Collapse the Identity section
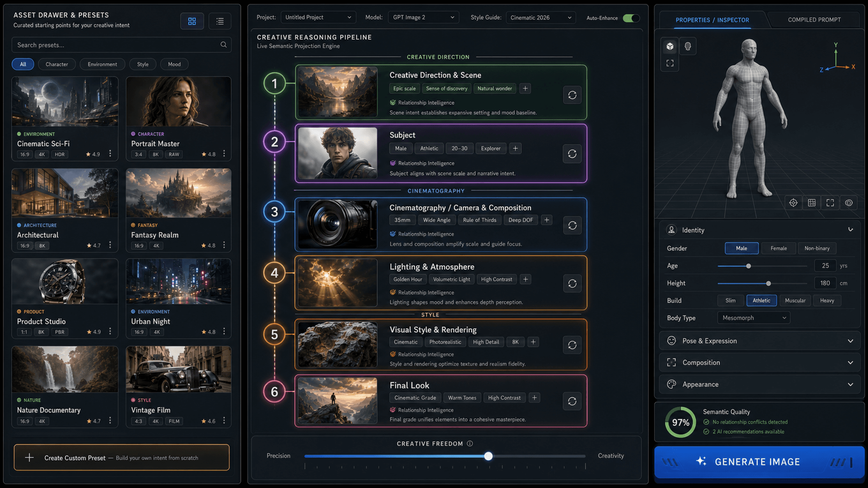 (x=851, y=230)
